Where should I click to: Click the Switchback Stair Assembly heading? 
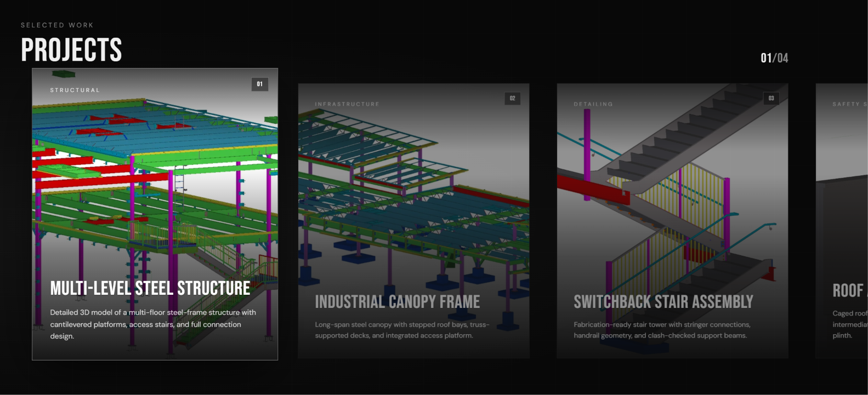coord(663,302)
